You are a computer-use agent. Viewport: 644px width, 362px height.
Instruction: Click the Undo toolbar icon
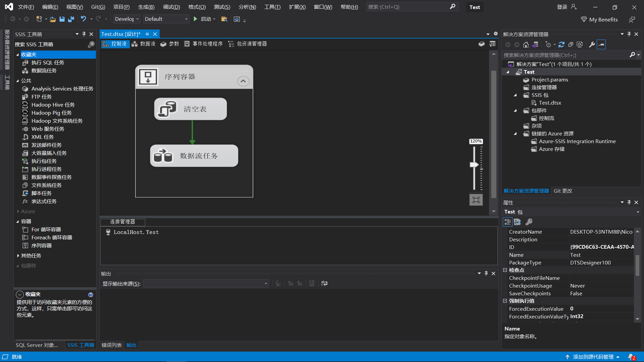click(x=84, y=19)
